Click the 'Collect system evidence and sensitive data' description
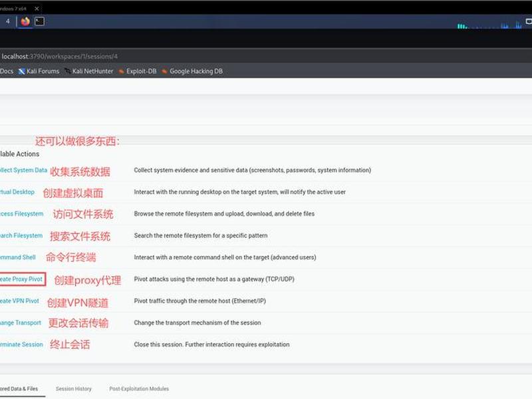532x399 pixels. click(x=253, y=170)
